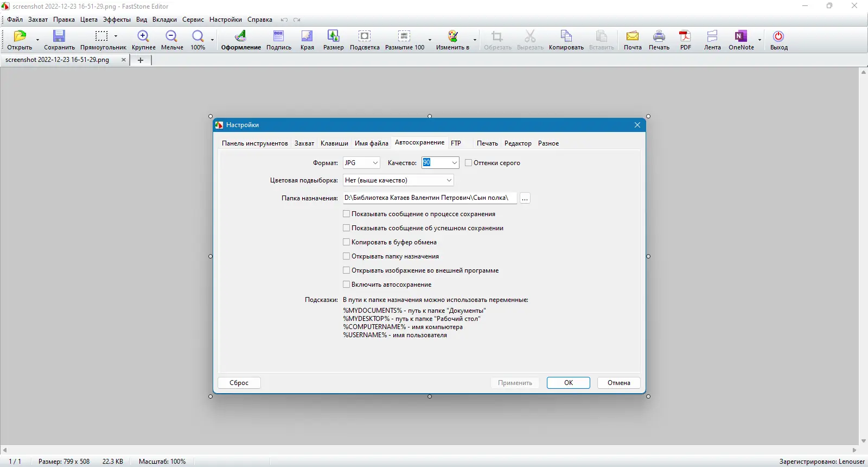Click the Применить button
Screen dimensions: 868x467
(x=515, y=383)
